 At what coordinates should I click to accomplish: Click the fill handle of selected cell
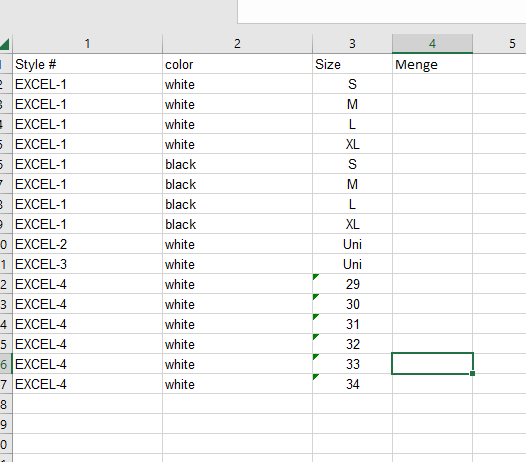coord(472,373)
